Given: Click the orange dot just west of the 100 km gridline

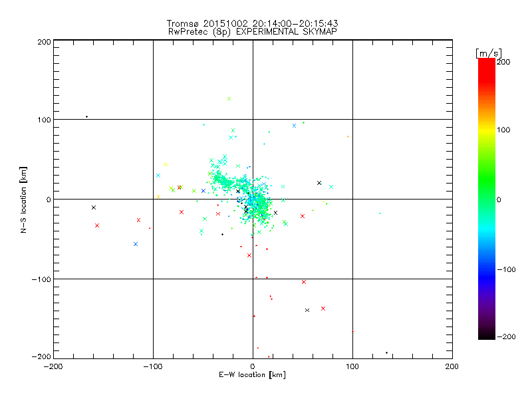Looking at the screenshot, I should tap(348, 137).
